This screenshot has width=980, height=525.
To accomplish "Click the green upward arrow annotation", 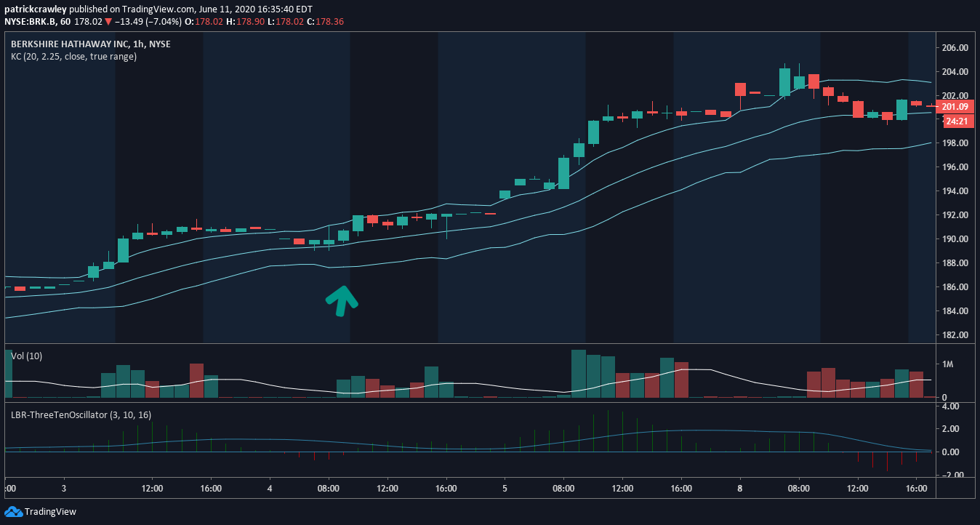I will coord(341,300).
